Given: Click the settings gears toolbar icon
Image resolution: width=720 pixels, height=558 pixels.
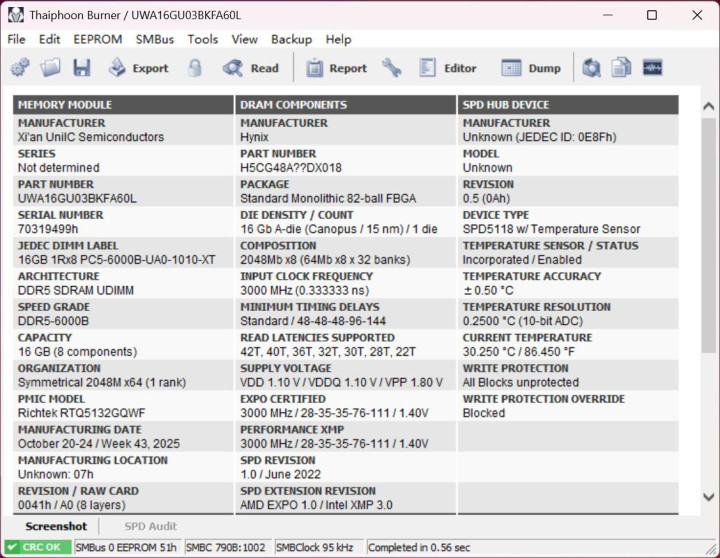Looking at the screenshot, I should click(20, 68).
